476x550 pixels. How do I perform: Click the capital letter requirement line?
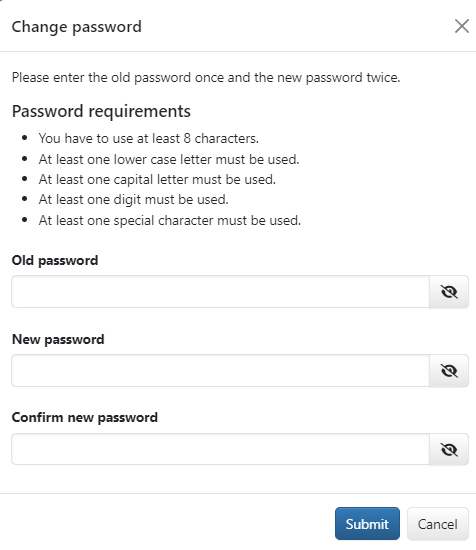click(157, 180)
